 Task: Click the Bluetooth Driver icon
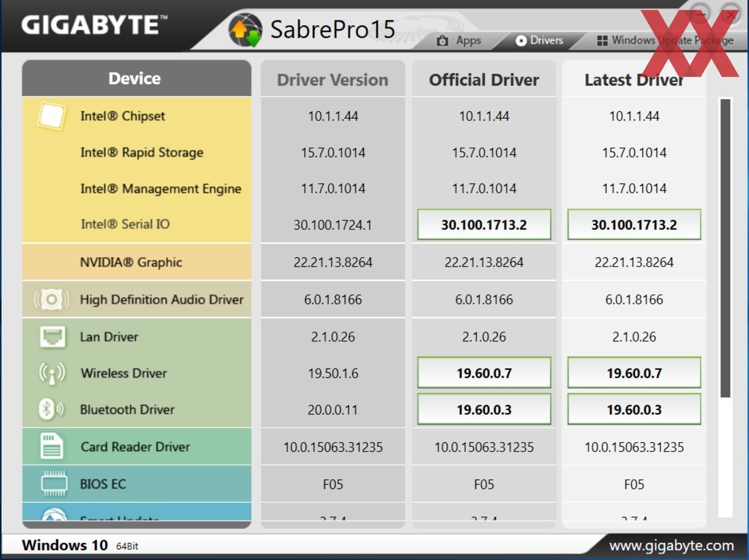[x=51, y=409]
